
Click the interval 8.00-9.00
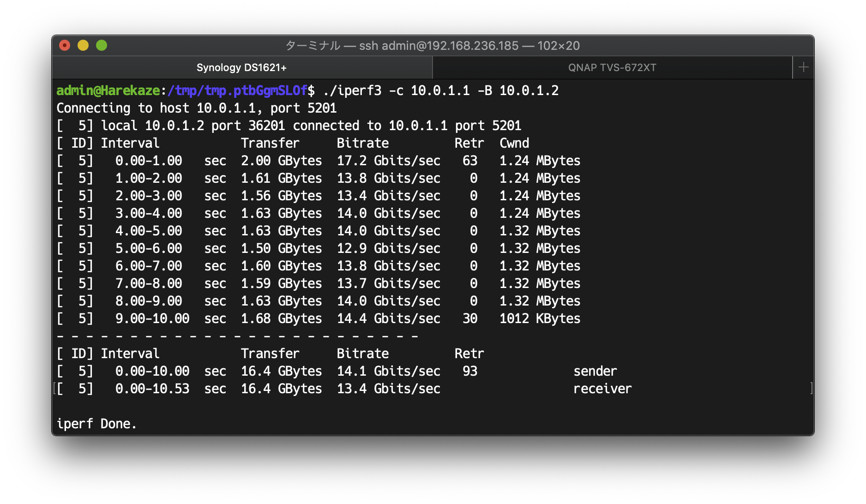pos(149,301)
